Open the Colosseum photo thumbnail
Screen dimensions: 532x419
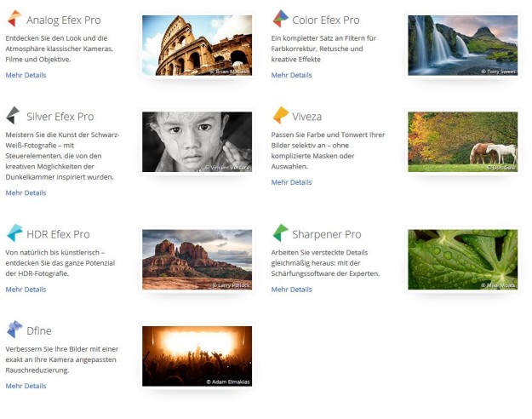pyautogui.click(x=197, y=46)
